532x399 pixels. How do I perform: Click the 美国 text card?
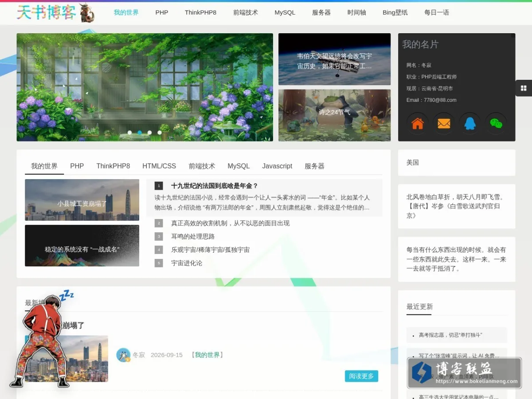point(457,163)
